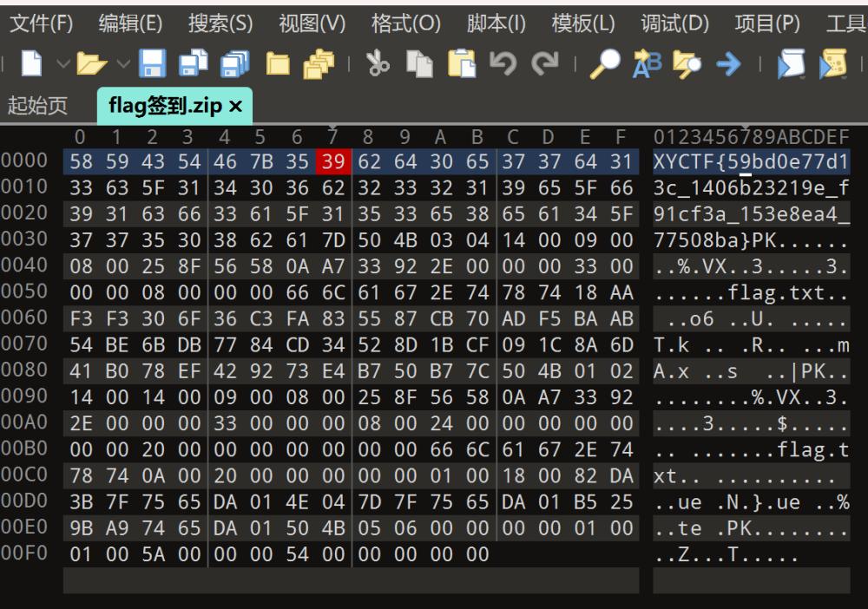
Task: Open Find with the magnifying glass icon
Action: pyautogui.click(x=605, y=63)
